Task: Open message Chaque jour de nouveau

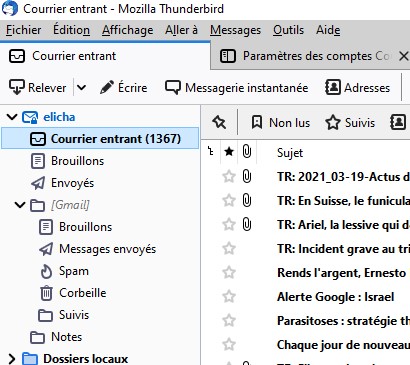Action: coord(343,345)
